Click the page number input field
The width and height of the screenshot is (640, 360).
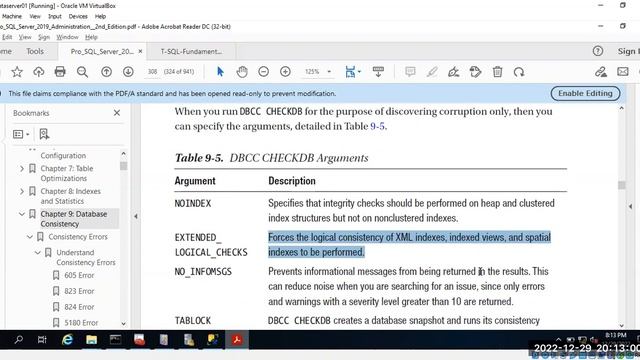pyautogui.click(x=153, y=72)
